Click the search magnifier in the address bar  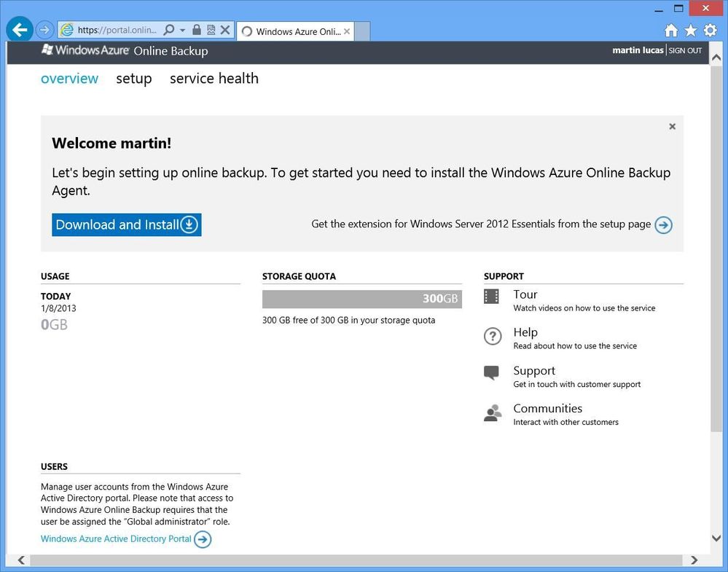pos(169,30)
